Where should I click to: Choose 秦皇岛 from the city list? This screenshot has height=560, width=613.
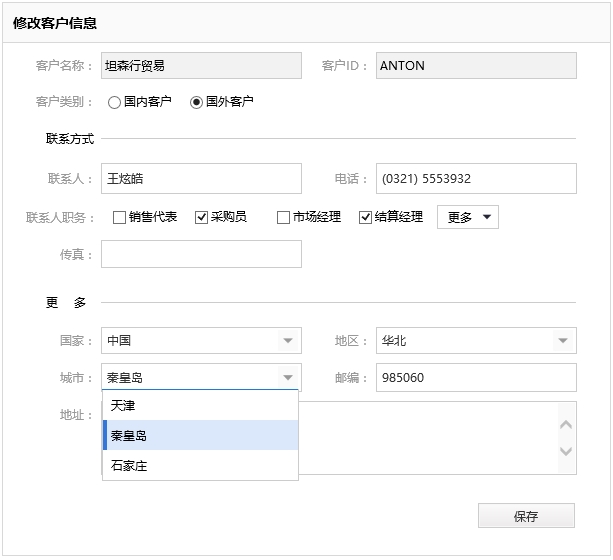click(x=201, y=435)
